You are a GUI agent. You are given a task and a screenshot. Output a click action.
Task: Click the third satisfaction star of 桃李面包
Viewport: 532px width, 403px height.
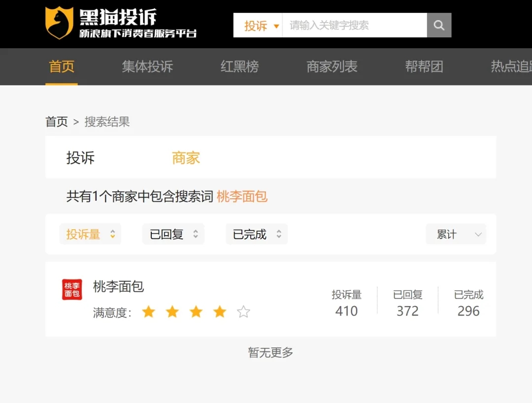click(x=196, y=312)
